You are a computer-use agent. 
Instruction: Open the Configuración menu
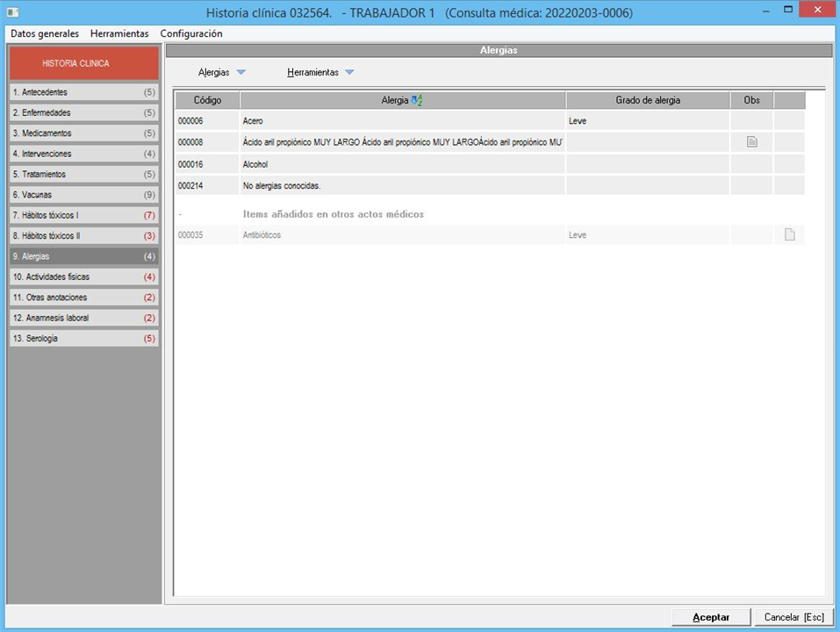(190, 33)
